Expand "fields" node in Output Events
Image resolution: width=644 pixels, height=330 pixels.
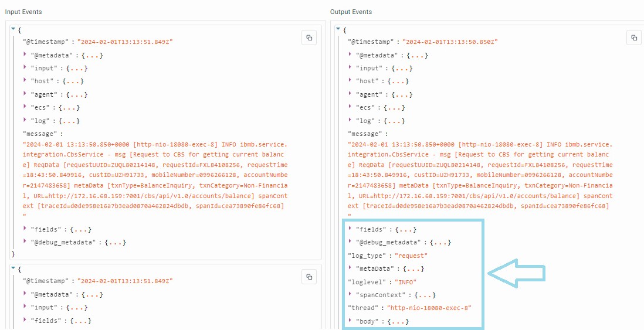click(350, 229)
